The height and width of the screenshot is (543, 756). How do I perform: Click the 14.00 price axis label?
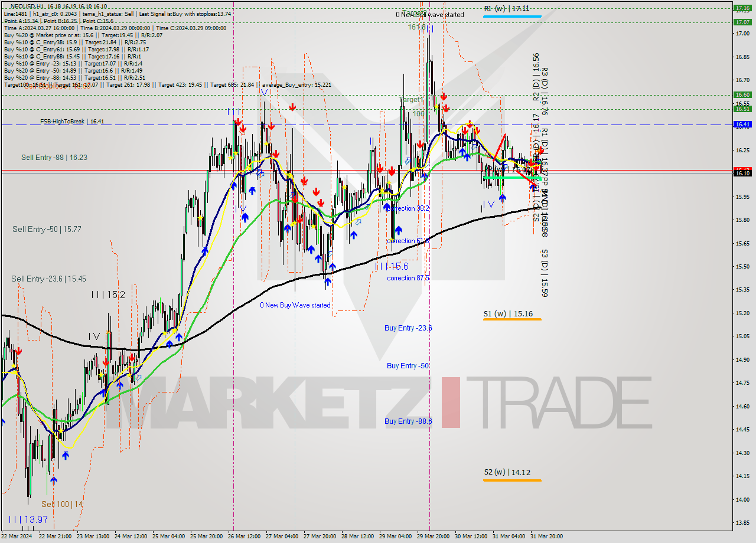742,499
